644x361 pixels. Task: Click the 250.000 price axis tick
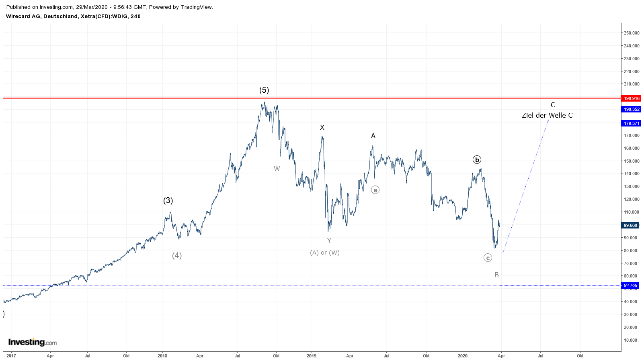point(632,33)
